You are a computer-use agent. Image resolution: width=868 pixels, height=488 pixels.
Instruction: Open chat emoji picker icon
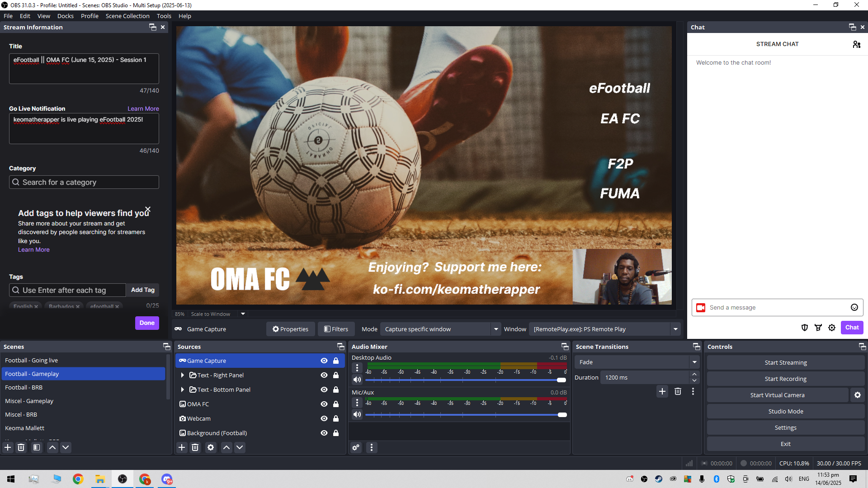854,308
